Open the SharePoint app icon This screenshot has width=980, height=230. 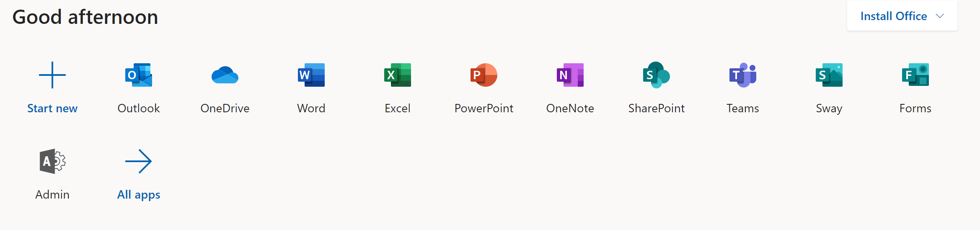657,75
